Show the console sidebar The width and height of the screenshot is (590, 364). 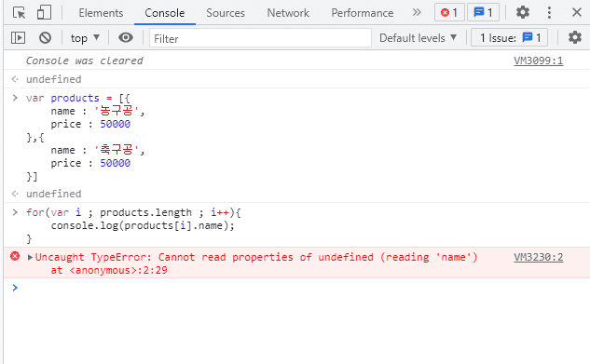coord(18,37)
